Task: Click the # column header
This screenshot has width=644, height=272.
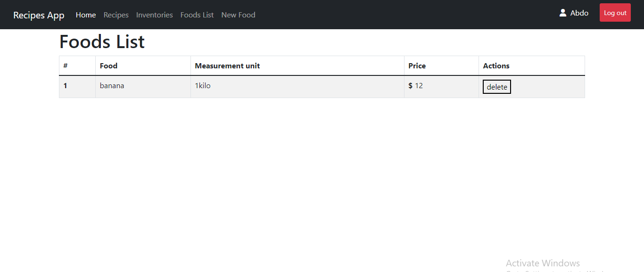Action: click(66, 66)
